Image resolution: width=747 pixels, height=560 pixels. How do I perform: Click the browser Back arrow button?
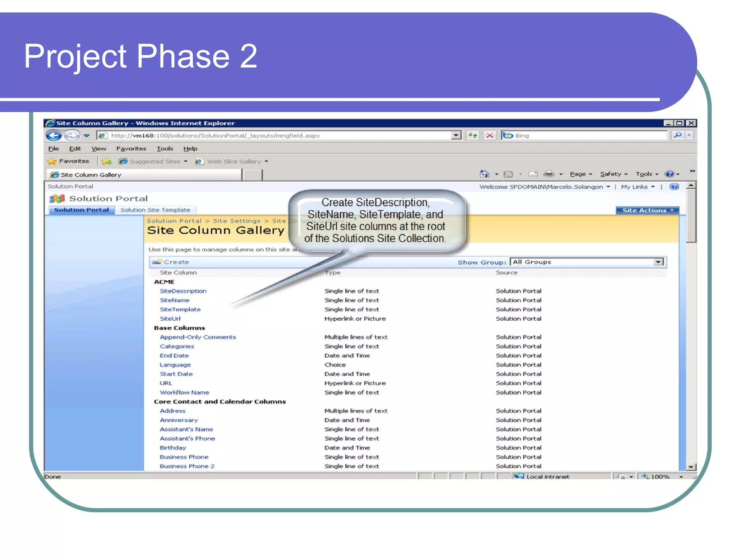pos(54,136)
